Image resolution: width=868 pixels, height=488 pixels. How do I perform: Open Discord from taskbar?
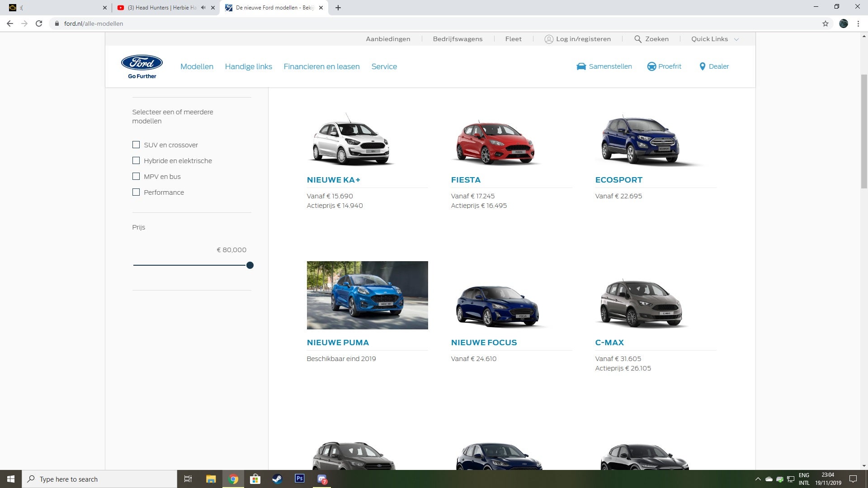(x=322, y=479)
